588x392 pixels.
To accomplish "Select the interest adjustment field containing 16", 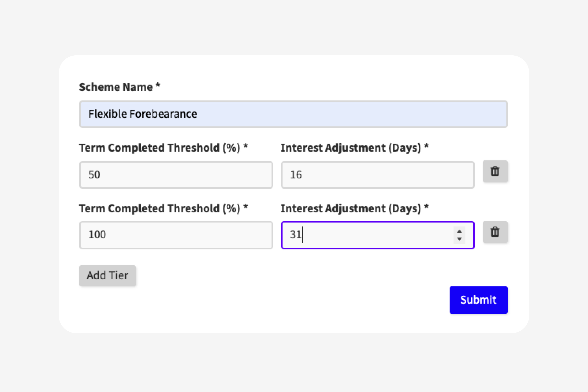I will tap(378, 175).
